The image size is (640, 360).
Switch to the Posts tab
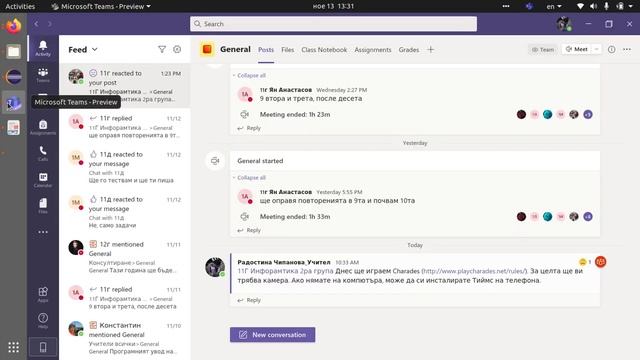pyautogui.click(x=266, y=50)
